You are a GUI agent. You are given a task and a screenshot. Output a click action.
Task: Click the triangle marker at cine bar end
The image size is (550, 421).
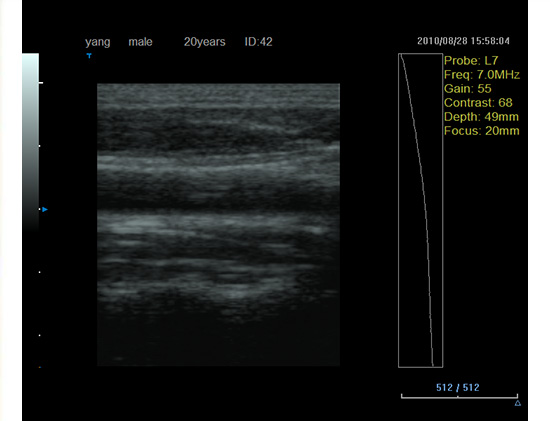(x=518, y=403)
